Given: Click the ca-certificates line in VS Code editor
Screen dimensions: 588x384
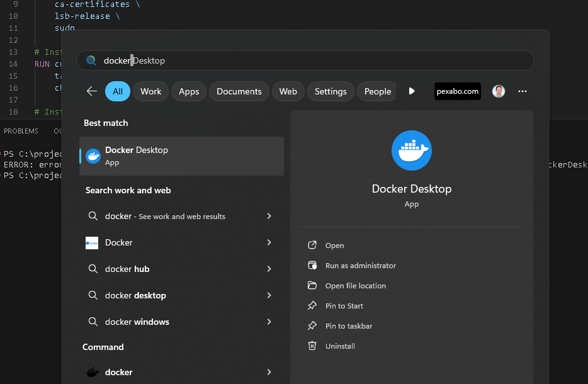Looking at the screenshot, I should pyautogui.click(x=97, y=4).
